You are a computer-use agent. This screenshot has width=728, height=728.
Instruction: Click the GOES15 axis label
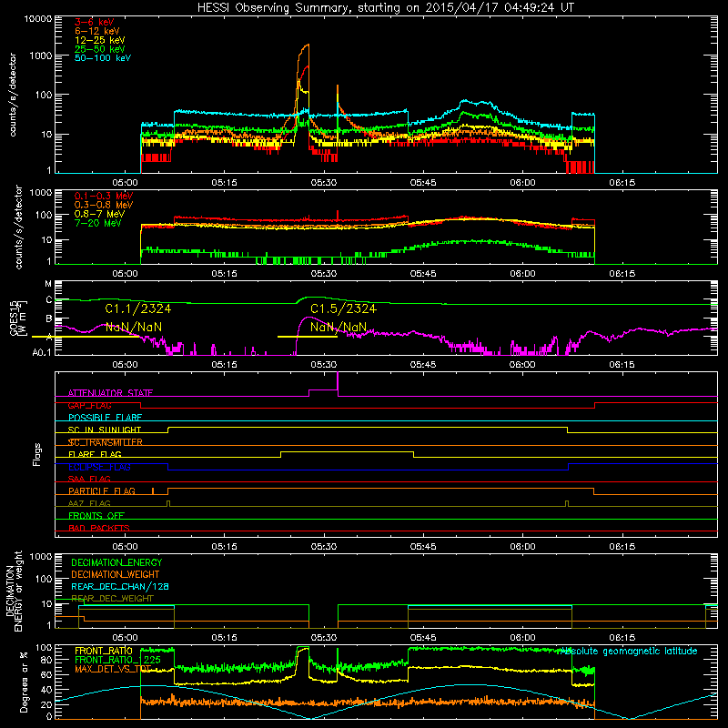tap(17, 318)
